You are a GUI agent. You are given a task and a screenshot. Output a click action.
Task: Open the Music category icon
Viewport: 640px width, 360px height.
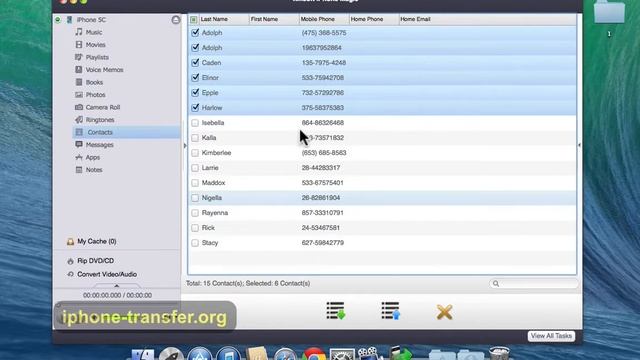click(x=79, y=32)
